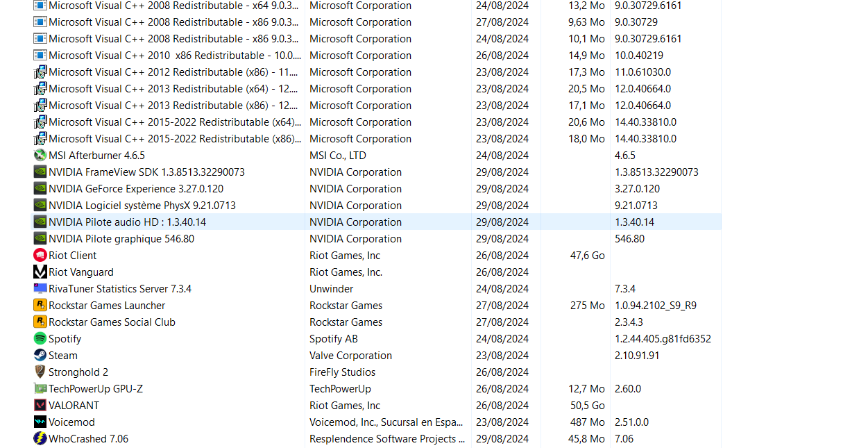Click version '1.3.8513.32290073' in the version column
This screenshot has width=868, height=448.
coord(656,172)
